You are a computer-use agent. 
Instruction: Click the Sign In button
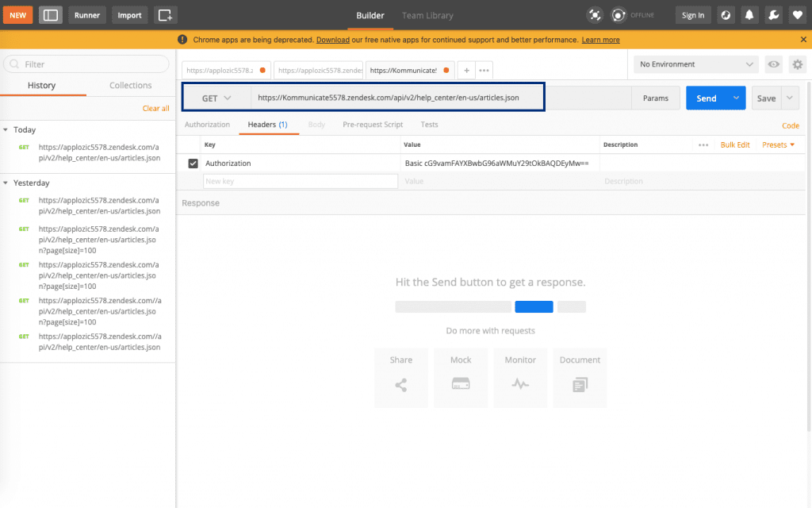pos(693,15)
